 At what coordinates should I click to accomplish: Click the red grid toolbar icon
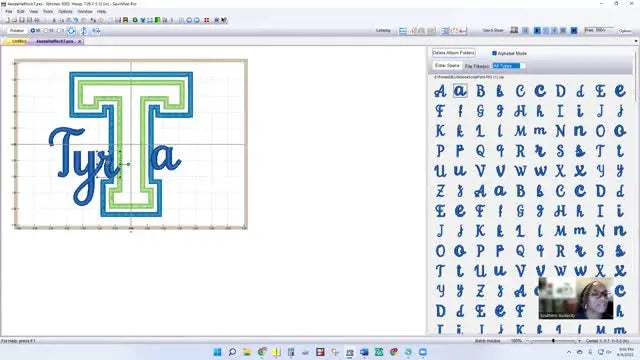pyautogui.click(x=207, y=20)
